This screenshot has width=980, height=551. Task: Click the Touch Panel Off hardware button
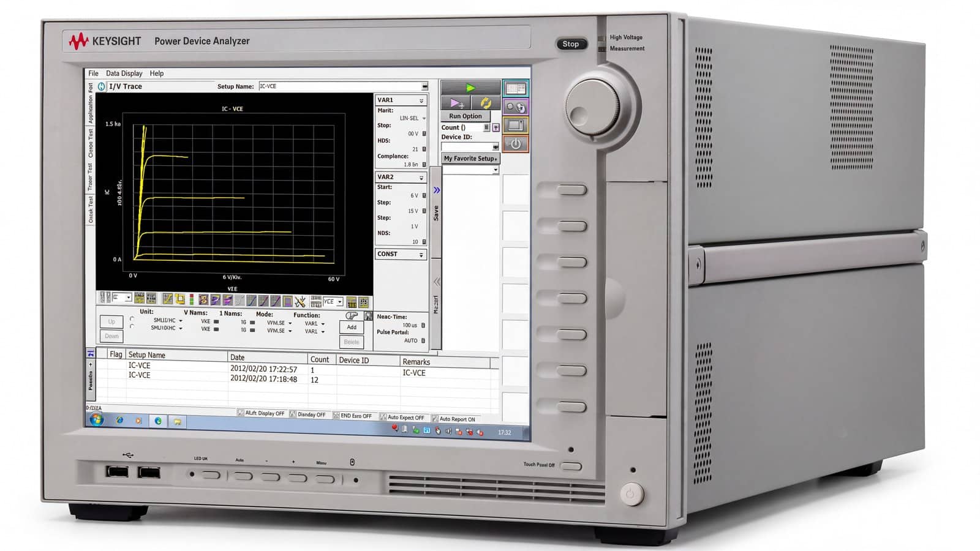pos(571,467)
